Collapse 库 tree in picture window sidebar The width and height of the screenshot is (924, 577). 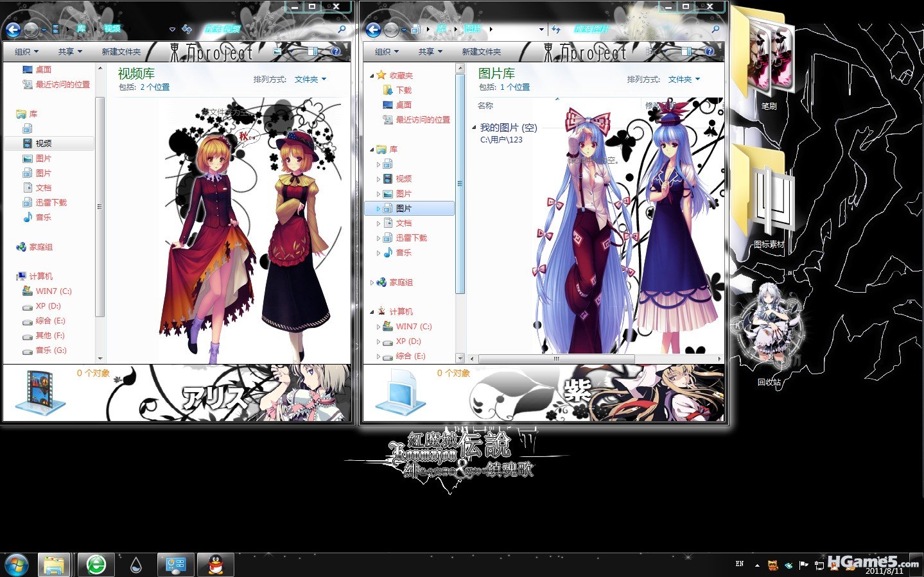tap(372, 150)
